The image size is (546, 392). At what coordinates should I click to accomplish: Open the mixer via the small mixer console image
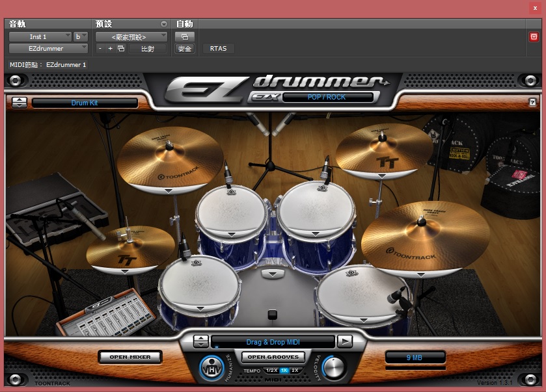(x=106, y=314)
